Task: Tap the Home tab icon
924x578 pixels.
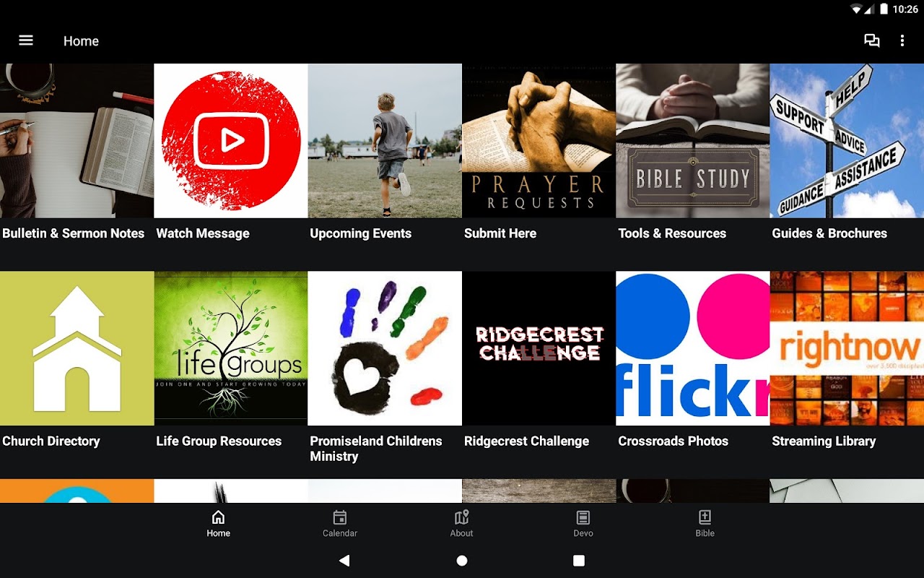Action: (x=218, y=517)
